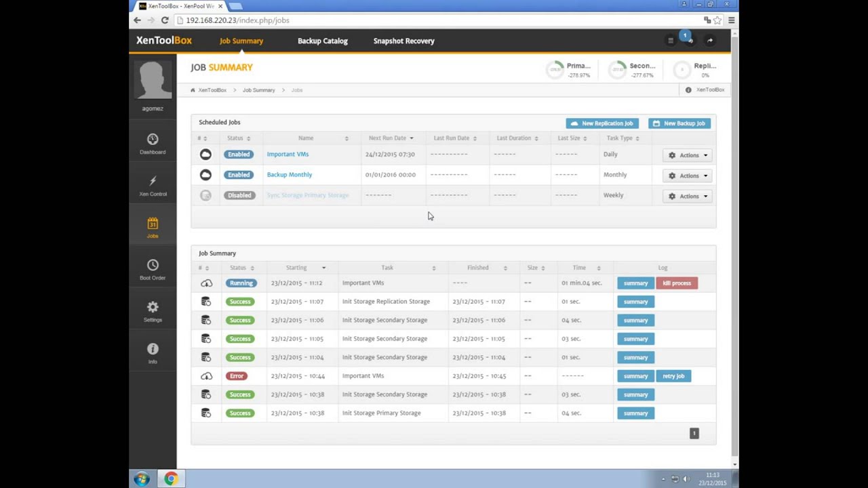Open the Backup Catalog tab

pyautogui.click(x=323, y=41)
